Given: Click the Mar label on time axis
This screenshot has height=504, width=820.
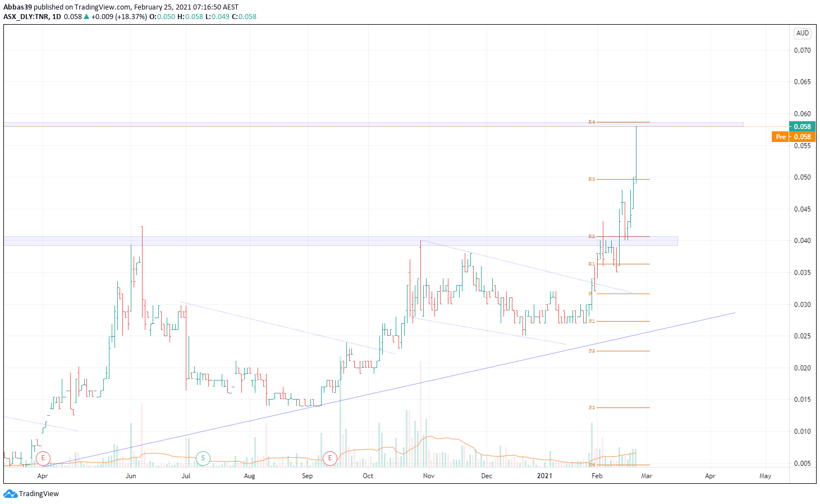Looking at the screenshot, I should (647, 476).
